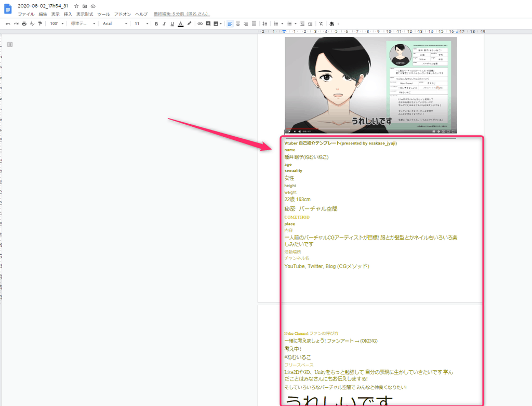This screenshot has height=406, width=532.
Task: Click the Google Docs home icon
Action: (8, 9)
